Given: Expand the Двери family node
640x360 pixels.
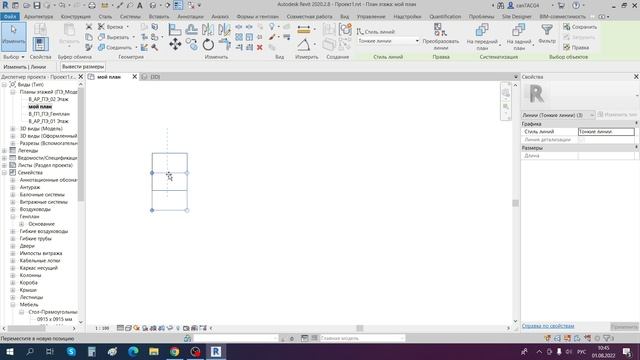Looking at the screenshot, I should click(x=13, y=246).
